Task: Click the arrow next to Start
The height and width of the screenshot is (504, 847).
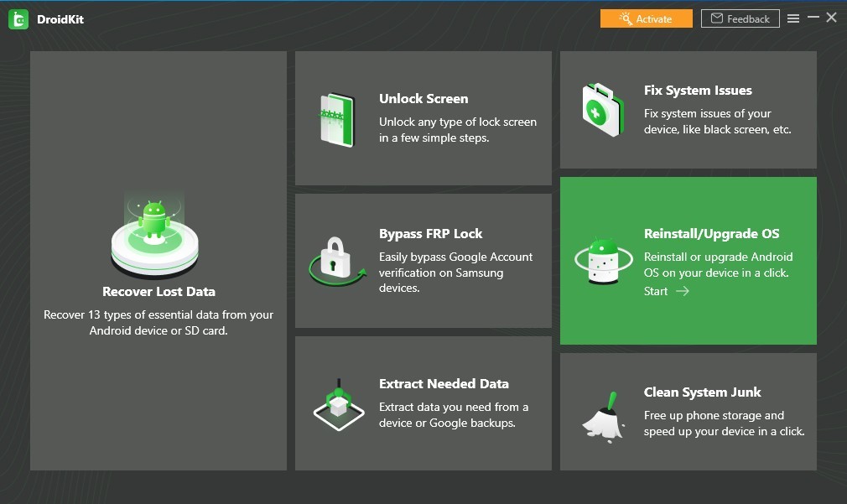Action: pos(683,291)
